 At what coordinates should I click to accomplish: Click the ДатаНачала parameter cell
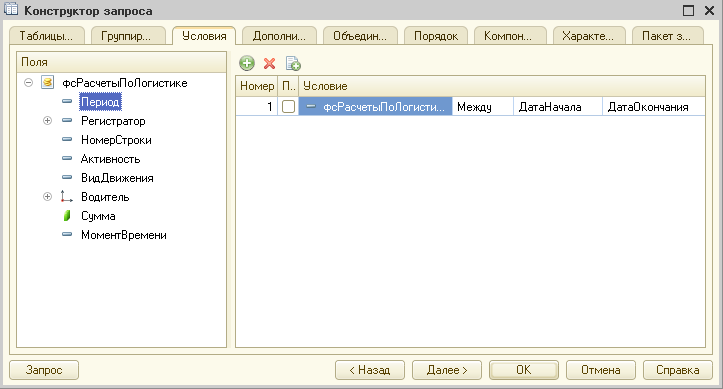pyautogui.click(x=558, y=106)
